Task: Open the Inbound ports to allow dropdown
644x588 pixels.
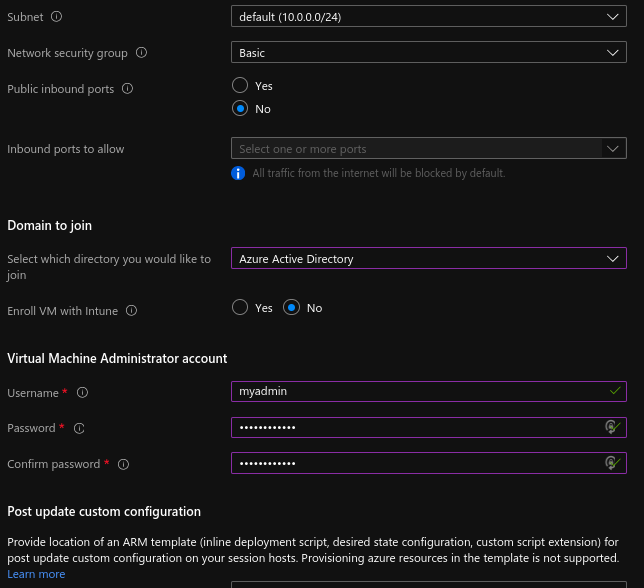Action: [x=429, y=148]
